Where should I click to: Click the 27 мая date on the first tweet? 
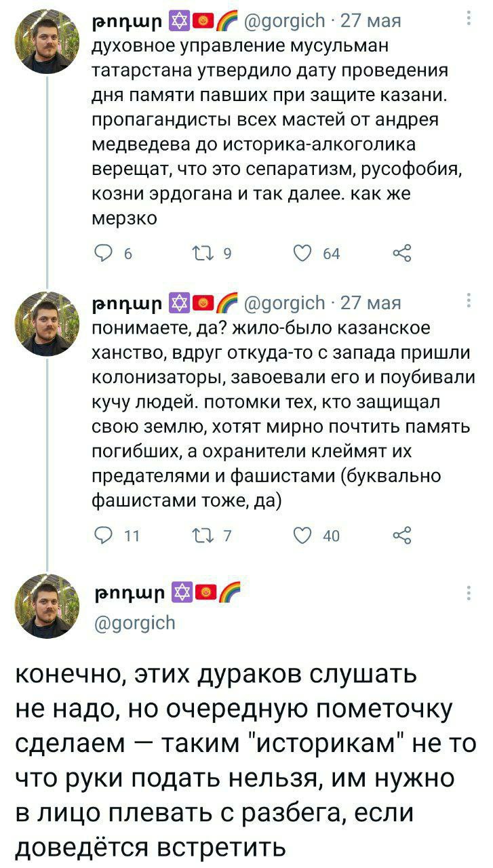pyautogui.click(x=371, y=20)
